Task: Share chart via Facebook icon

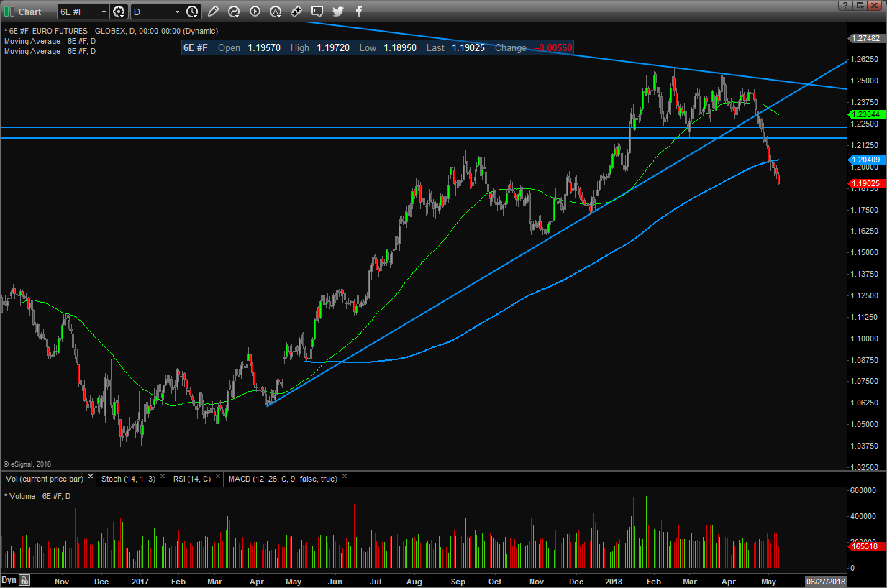Action: tap(359, 12)
